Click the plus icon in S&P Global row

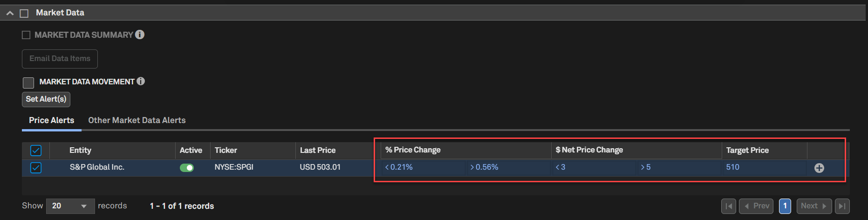(x=819, y=168)
